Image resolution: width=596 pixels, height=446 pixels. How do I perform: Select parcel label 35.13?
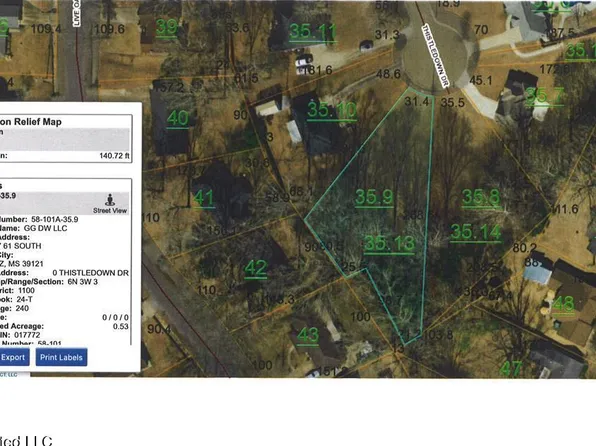pos(389,243)
